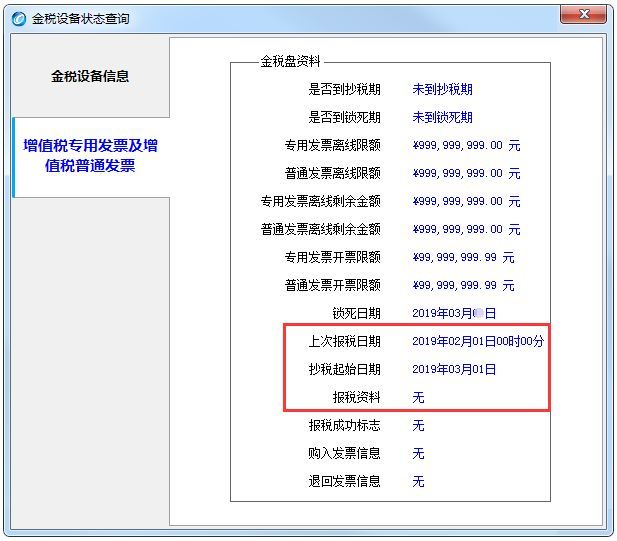Click the 普通发票离线剩余金额 label

coord(320,229)
